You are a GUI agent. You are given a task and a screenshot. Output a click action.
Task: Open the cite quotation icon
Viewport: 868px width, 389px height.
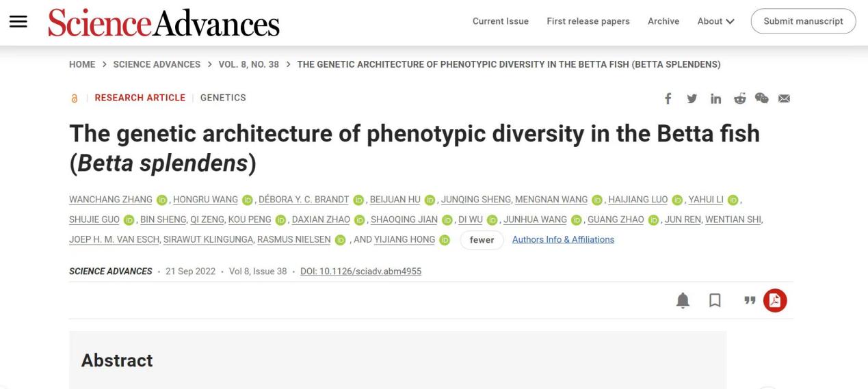pyautogui.click(x=750, y=301)
